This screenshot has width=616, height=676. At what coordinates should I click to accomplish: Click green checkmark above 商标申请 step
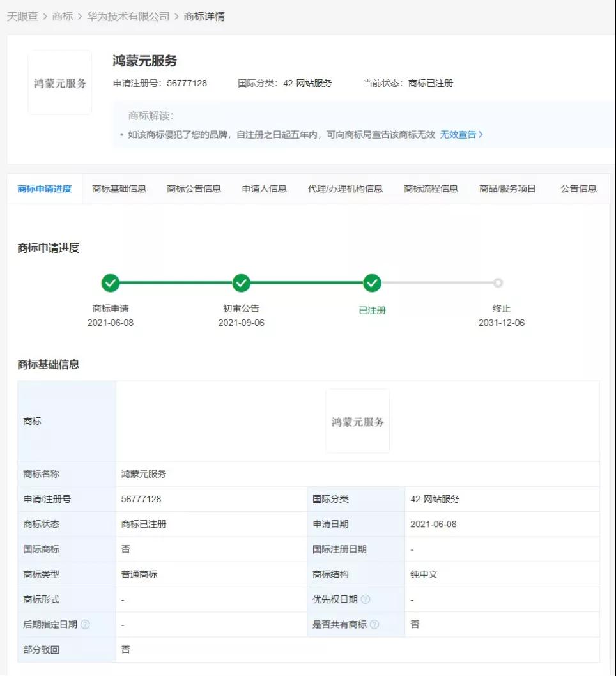click(x=111, y=283)
